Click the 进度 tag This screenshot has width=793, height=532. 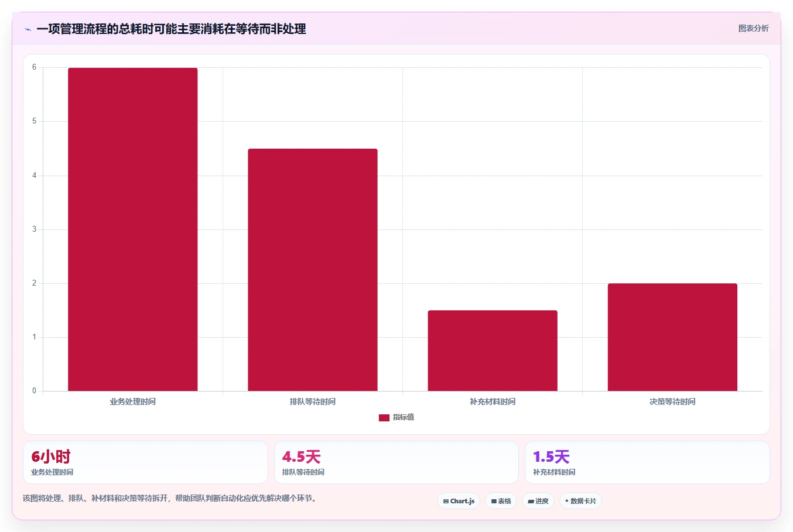point(538,501)
